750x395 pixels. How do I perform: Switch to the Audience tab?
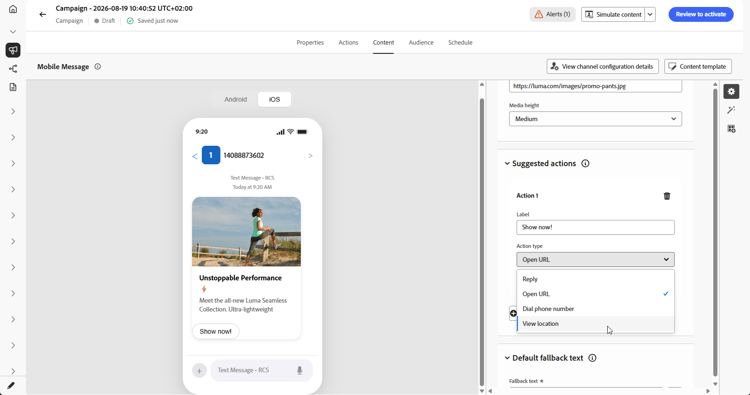pyautogui.click(x=421, y=43)
